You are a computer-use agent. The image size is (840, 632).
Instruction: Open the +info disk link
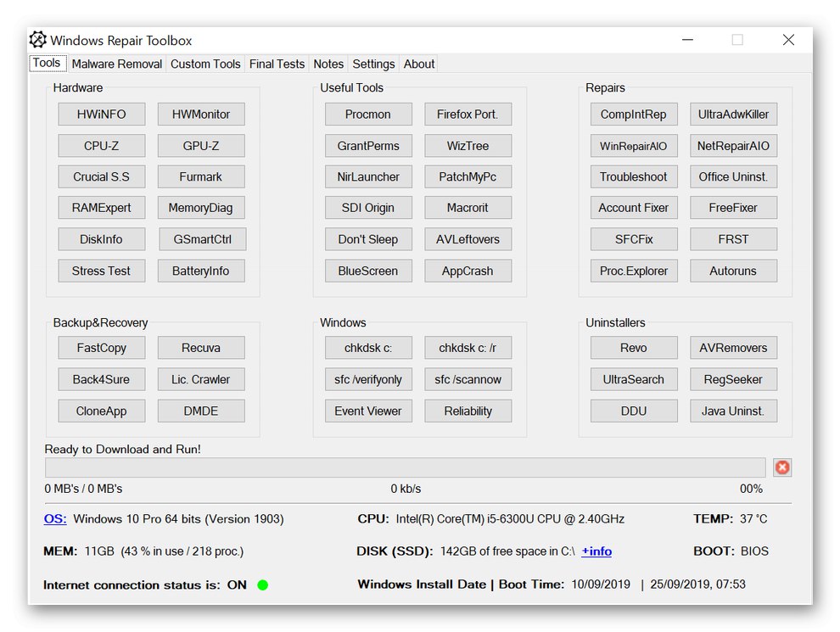click(596, 551)
